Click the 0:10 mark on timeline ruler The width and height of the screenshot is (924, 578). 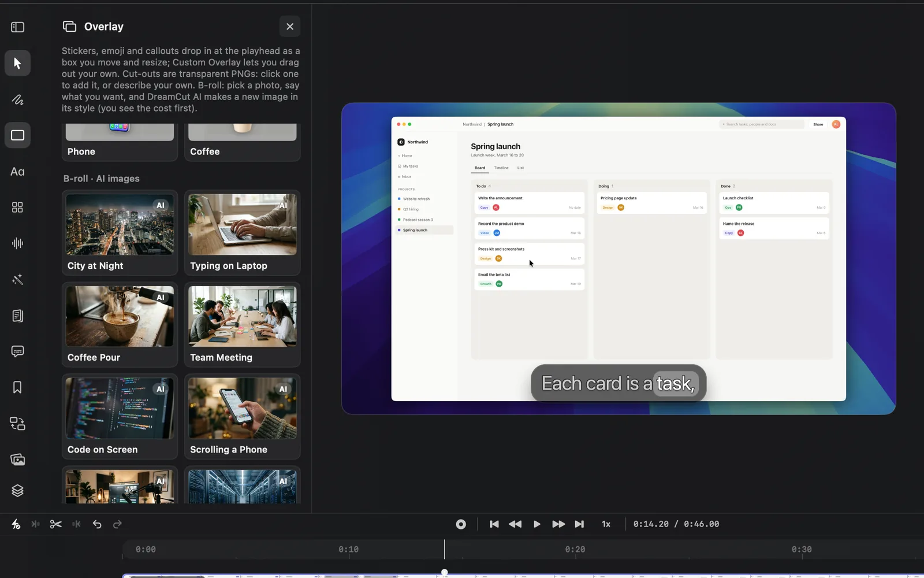[349, 550]
